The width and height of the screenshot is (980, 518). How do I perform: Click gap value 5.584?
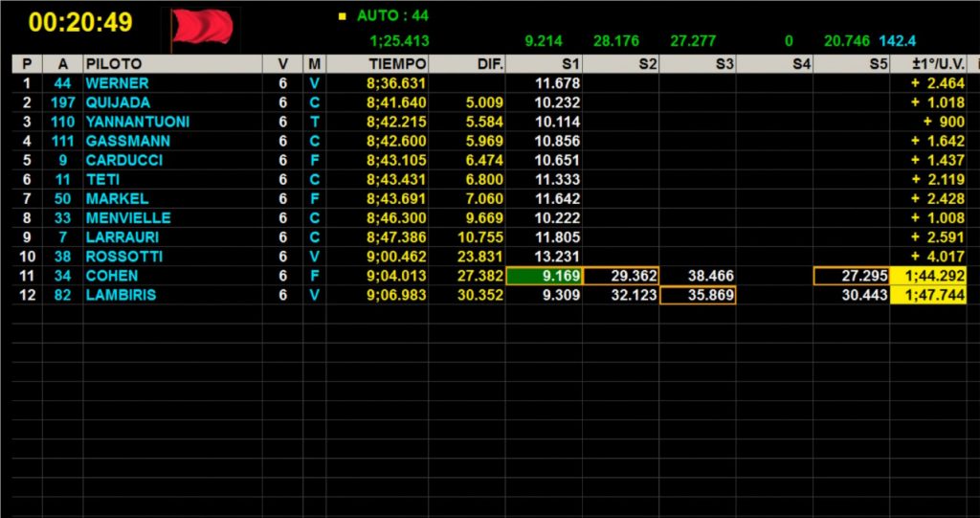[x=484, y=122]
